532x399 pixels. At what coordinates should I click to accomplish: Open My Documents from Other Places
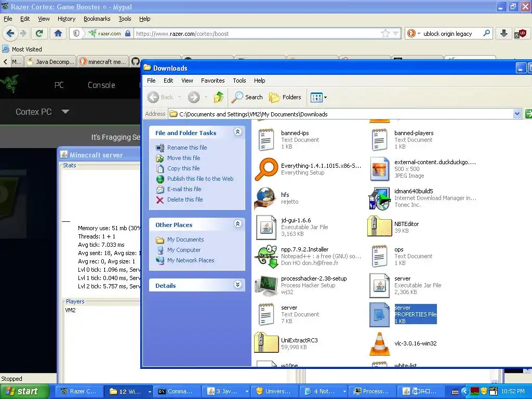coord(185,240)
